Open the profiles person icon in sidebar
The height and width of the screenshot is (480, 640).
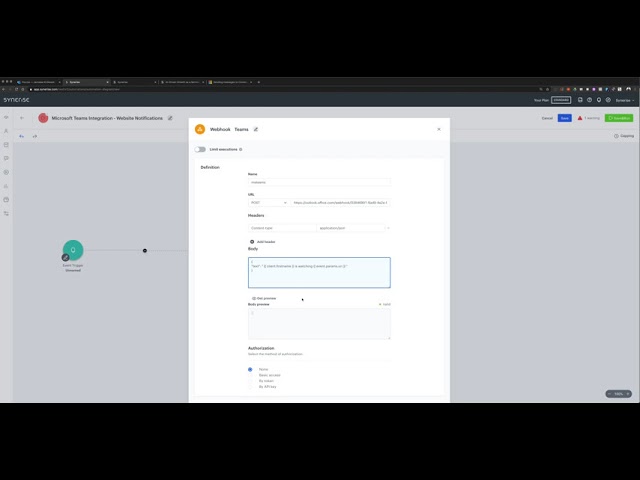pyautogui.click(x=6, y=131)
